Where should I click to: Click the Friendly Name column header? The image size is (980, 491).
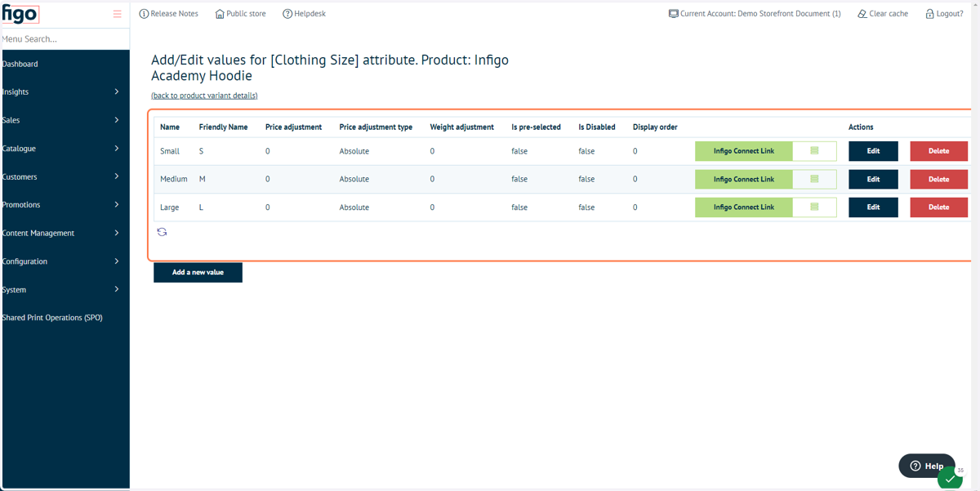(223, 127)
